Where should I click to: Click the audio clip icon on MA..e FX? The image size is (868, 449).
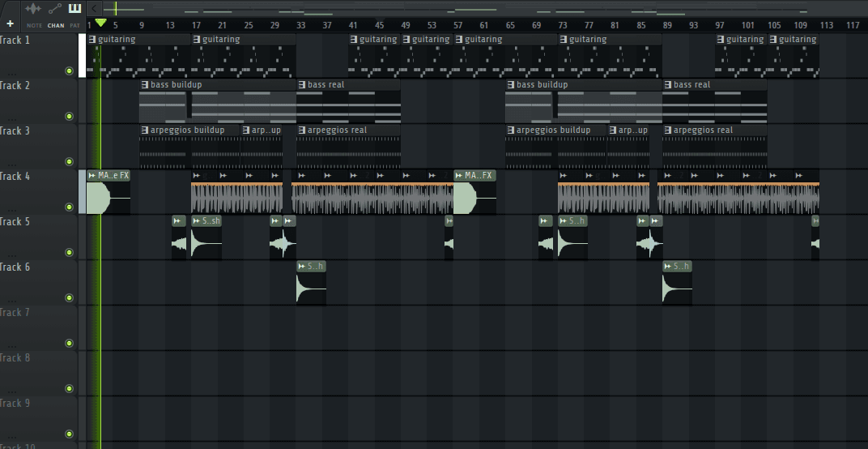click(92, 175)
